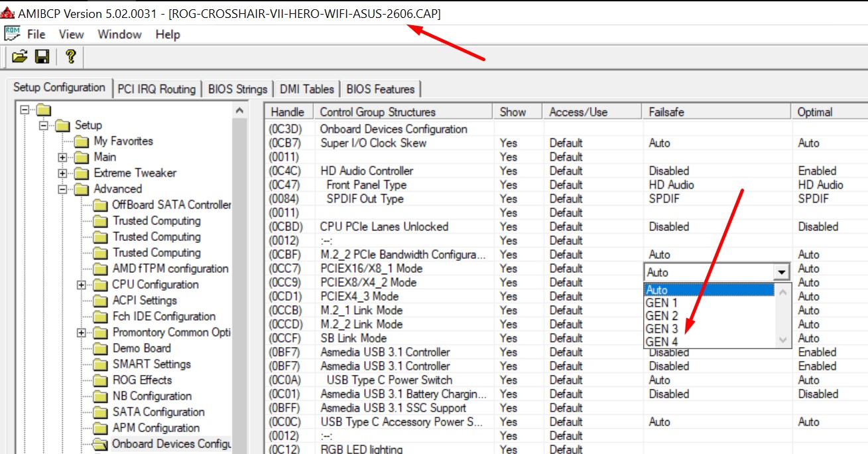
Task: Expand the Main tree node
Action: coord(63,157)
